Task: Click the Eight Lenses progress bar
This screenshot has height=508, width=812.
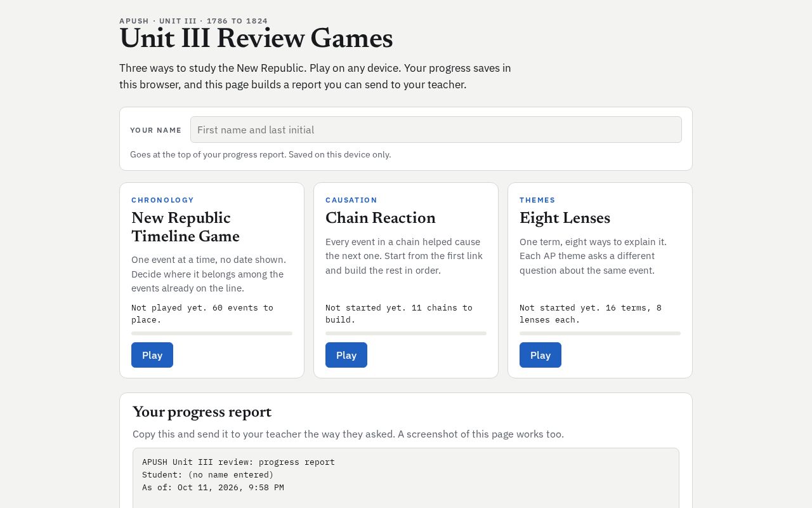Action: [x=600, y=333]
